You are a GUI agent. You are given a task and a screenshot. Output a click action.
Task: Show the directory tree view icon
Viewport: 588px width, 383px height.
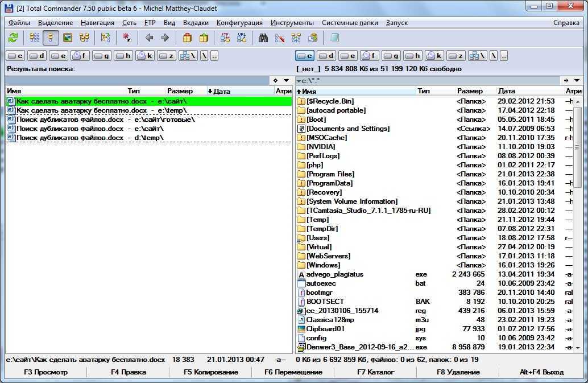click(x=84, y=38)
